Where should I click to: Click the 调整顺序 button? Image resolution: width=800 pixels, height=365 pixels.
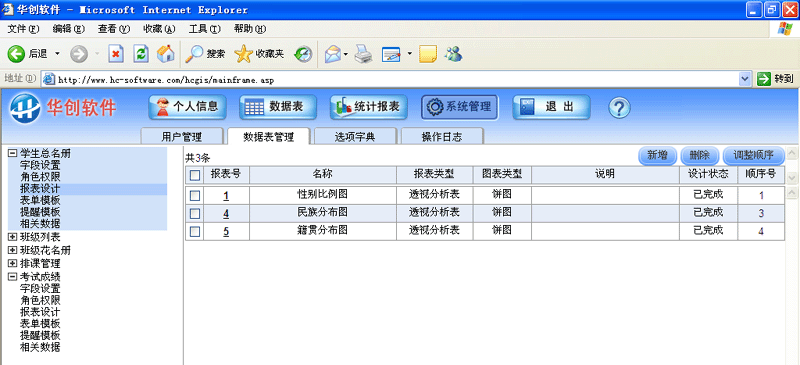pyautogui.click(x=753, y=155)
